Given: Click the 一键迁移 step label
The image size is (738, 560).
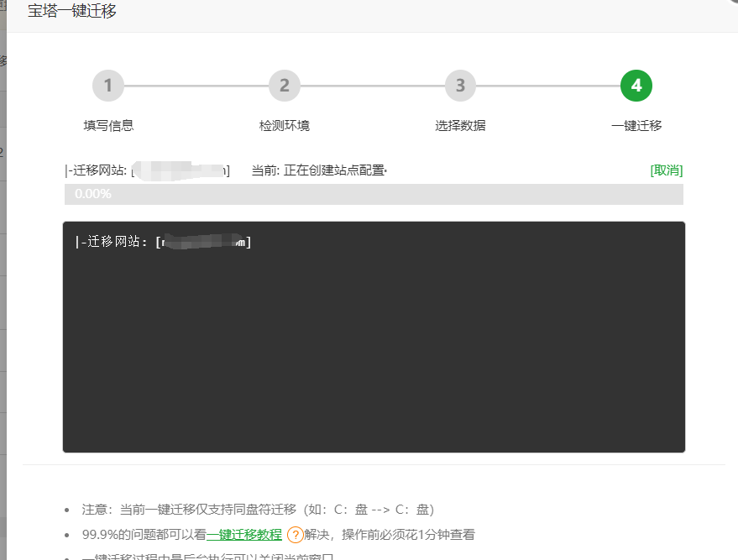Looking at the screenshot, I should click(x=636, y=126).
